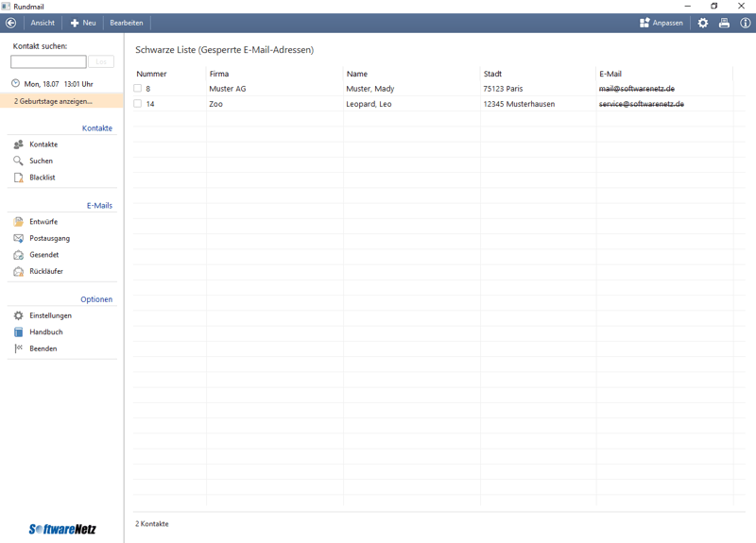Click the Anpassen button
This screenshot has height=543, width=756.
(x=661, y=23)
